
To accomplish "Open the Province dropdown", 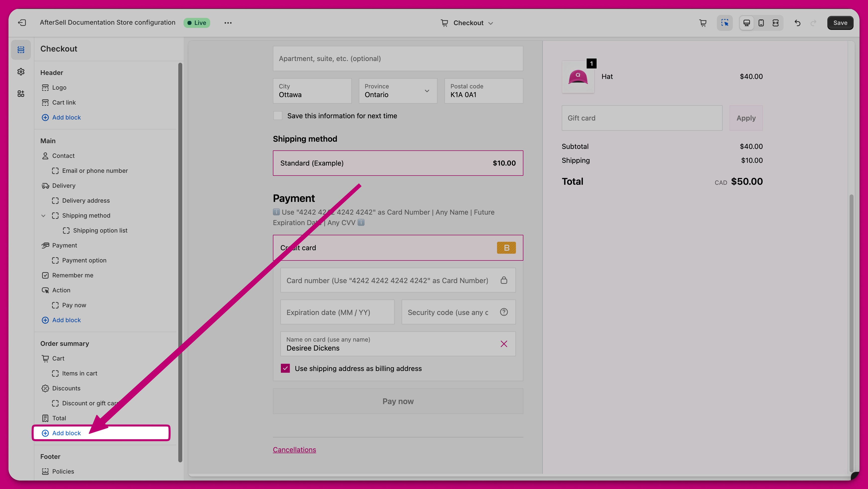I will click(398, 91).
